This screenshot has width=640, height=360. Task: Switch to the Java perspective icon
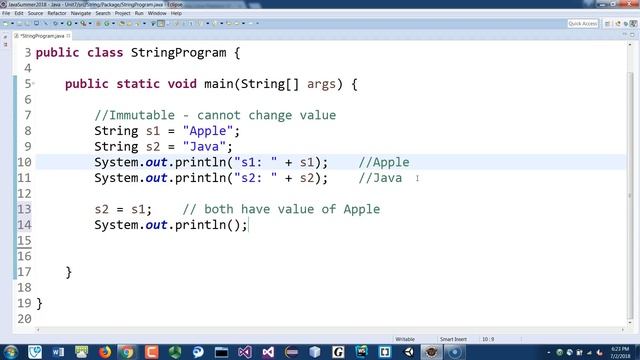tap(633, 24)
